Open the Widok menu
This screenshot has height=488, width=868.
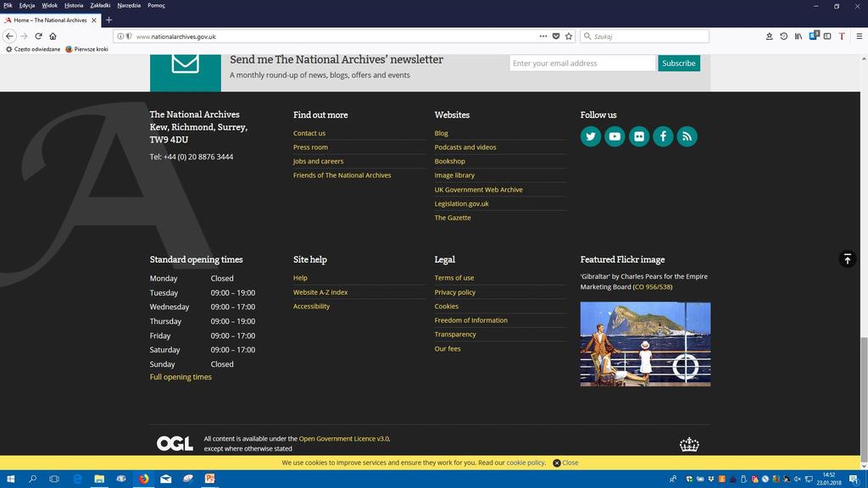[49, 5]
